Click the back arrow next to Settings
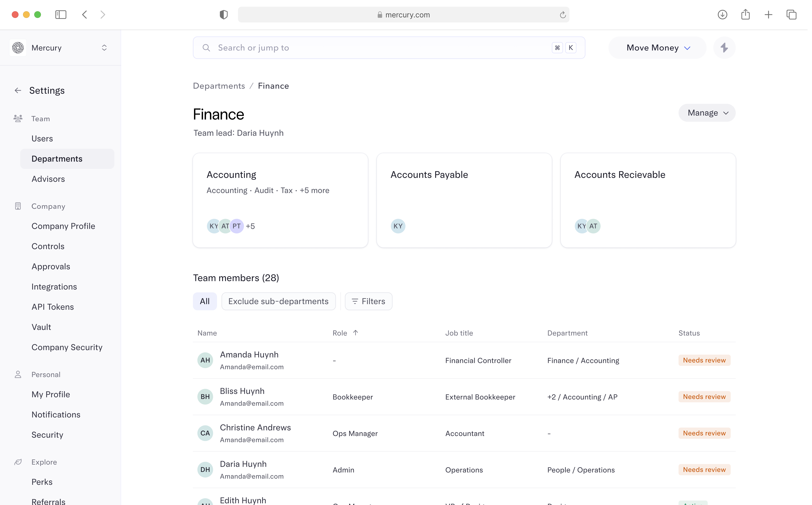 coord(18,91)
